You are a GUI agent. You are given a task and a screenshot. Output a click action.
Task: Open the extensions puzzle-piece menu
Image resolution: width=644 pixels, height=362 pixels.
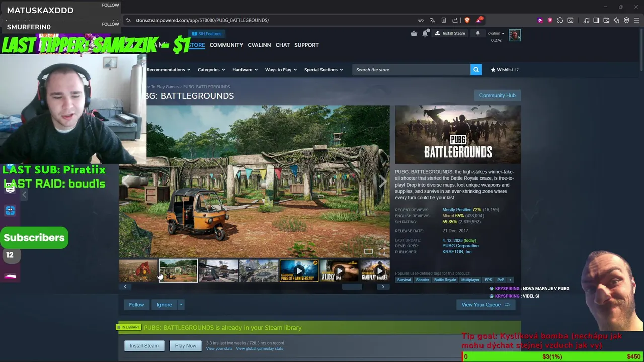coord(560,20)
